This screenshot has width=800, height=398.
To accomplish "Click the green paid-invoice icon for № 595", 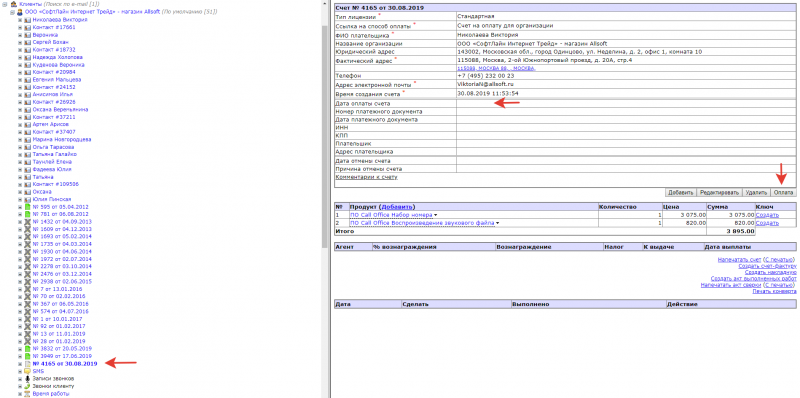I will tap(28, 207).
